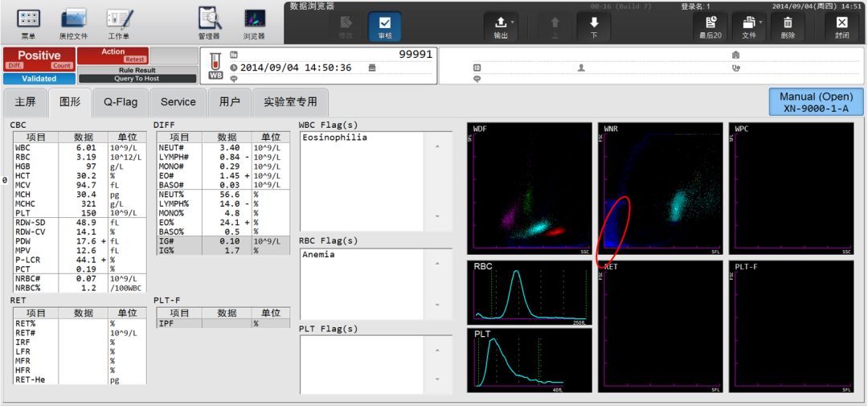Click the Retest indicator

tap(134, 59)
